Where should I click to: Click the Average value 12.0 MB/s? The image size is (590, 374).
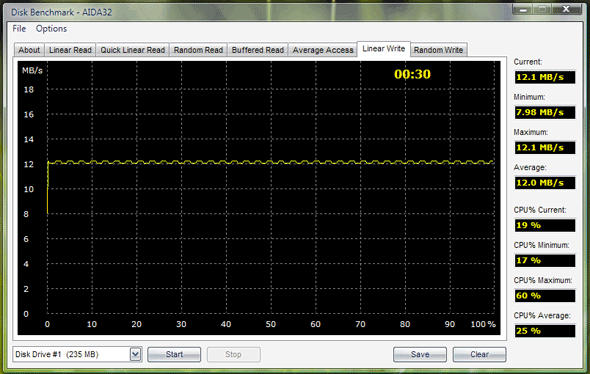pyautogui.click(x=545, y=183)
